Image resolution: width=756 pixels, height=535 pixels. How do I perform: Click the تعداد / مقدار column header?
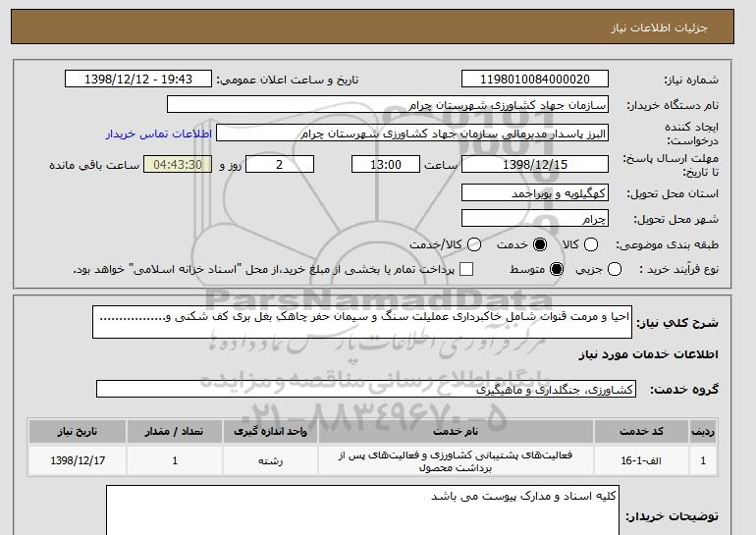pos(175,431)
